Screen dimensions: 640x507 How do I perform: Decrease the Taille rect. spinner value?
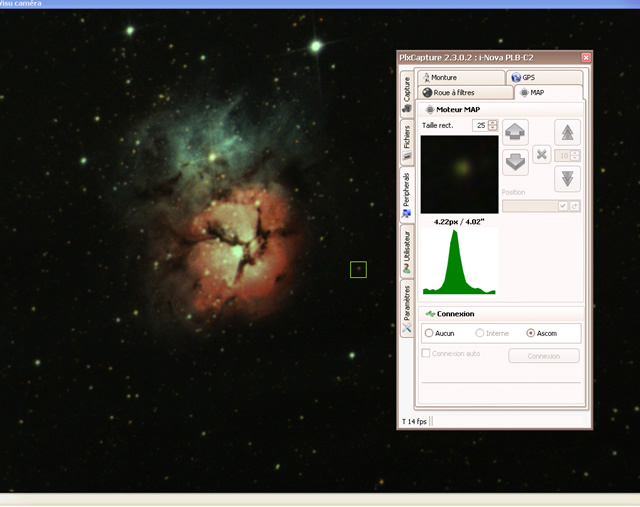tap(493, 128)
